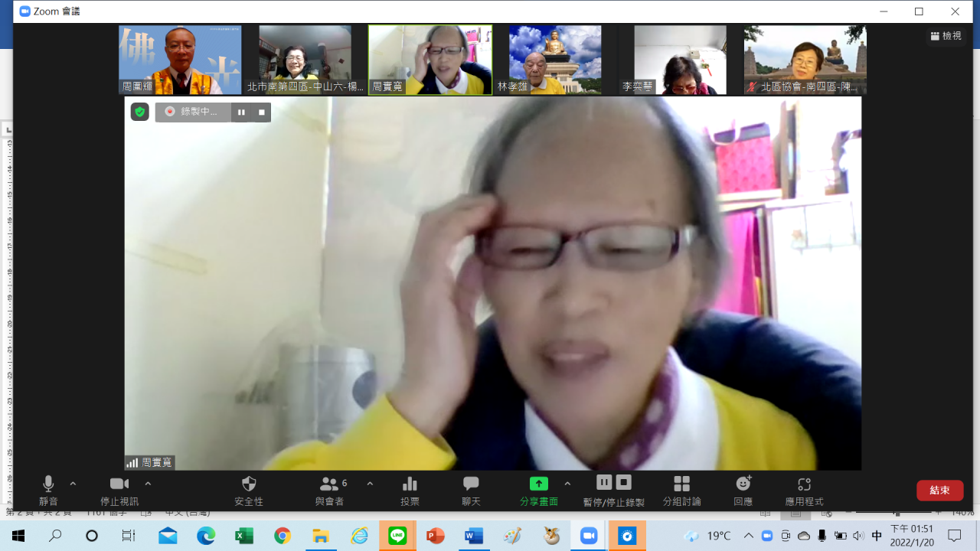Expand audio options arrow next to 靜音
The height and width of the screenshot is (551, 980).
[73, 484]
